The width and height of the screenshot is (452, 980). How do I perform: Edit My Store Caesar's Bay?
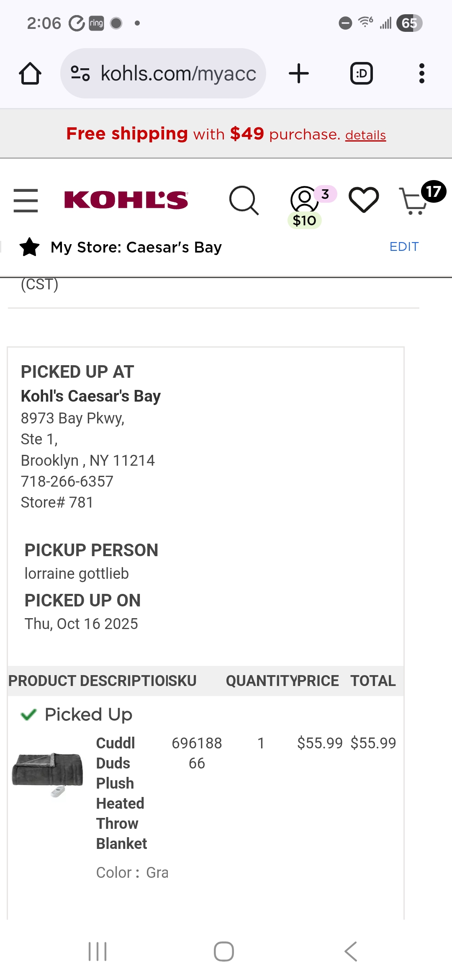point(404,247)
